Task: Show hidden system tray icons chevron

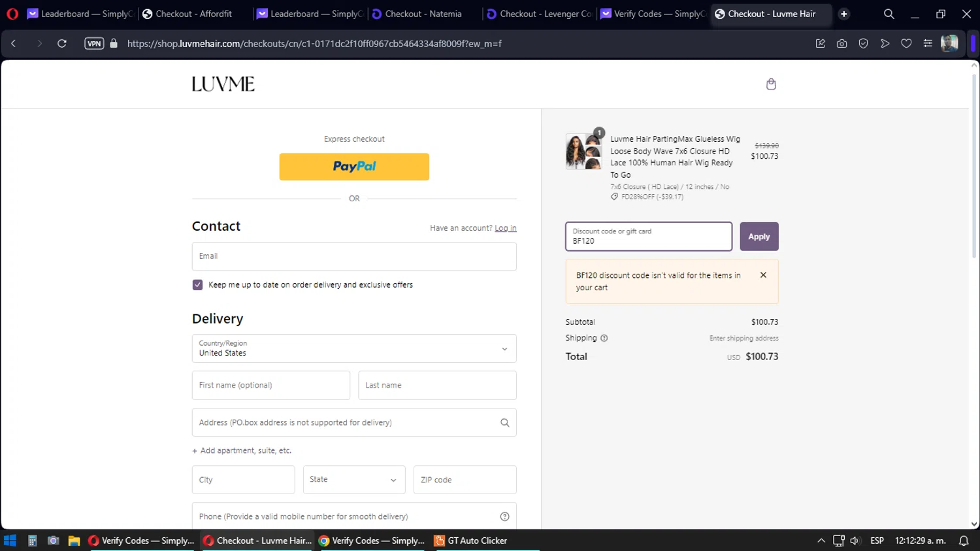Action: (x=821, y=541)
